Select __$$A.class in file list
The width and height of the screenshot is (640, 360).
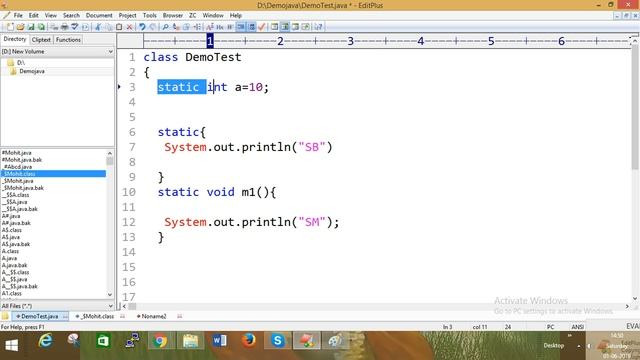pyautogui.click(x=16, y=195)
